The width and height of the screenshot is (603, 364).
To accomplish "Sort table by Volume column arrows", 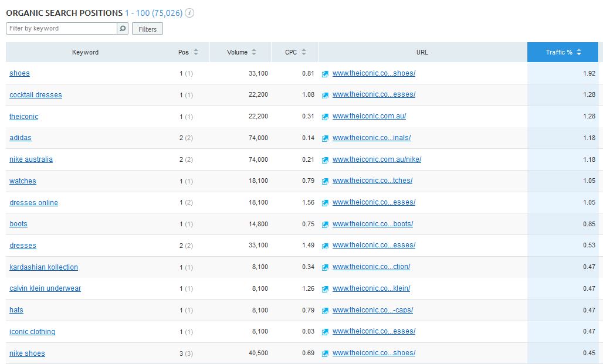I will point(254,52).
